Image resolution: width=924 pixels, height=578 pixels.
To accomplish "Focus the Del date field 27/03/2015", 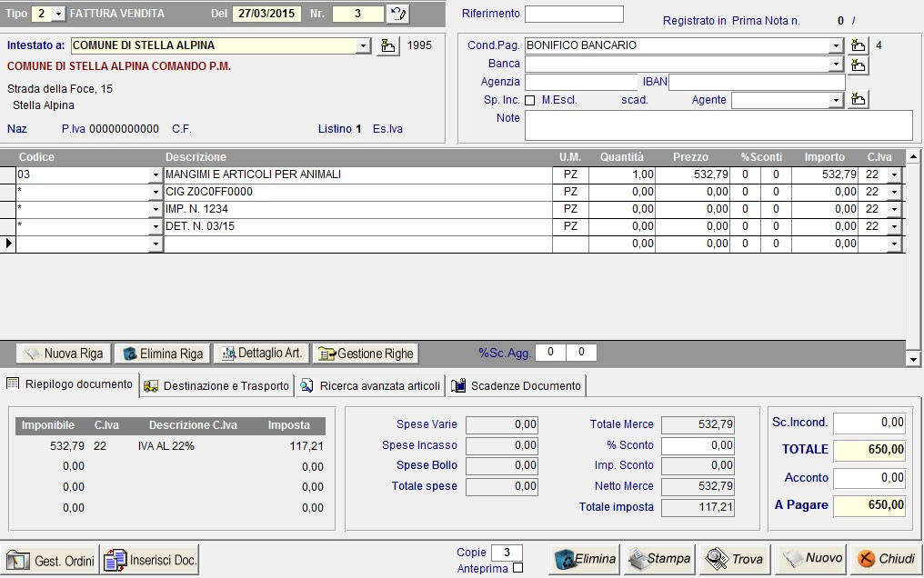I will [267, 14].
